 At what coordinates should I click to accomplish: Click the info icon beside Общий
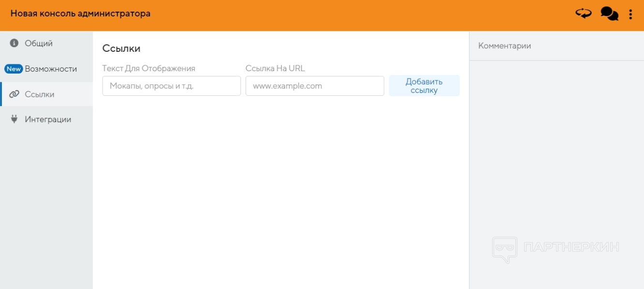coord(14,43)
